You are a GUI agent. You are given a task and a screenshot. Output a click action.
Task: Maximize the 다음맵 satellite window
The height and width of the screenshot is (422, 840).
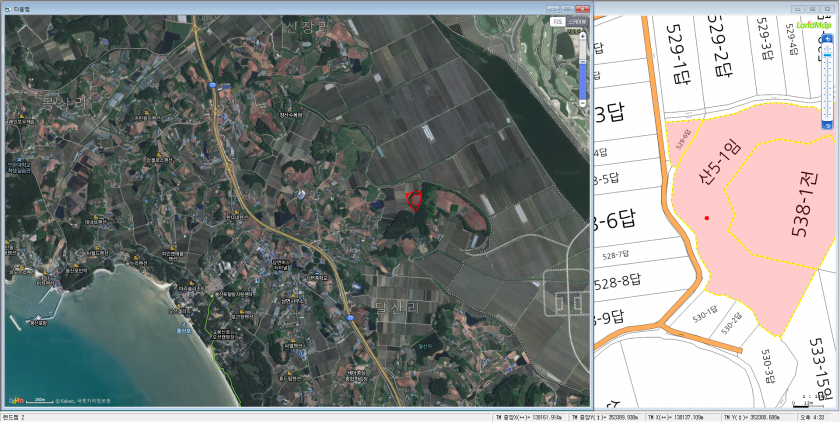click(567, 7)
